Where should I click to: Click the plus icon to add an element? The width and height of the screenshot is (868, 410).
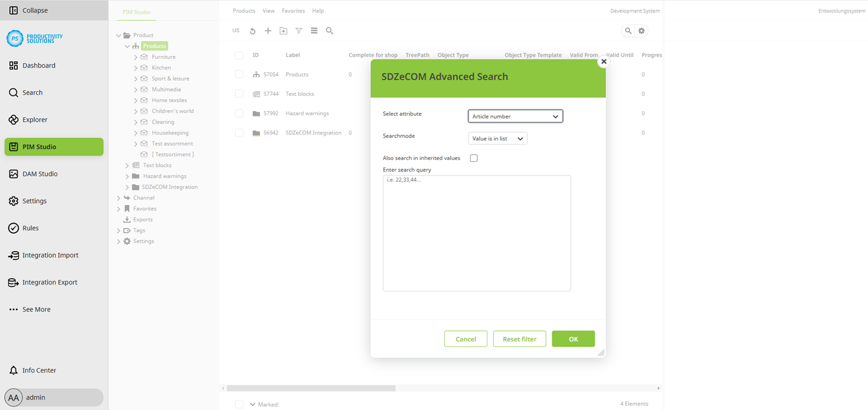(x=268, y=31)
